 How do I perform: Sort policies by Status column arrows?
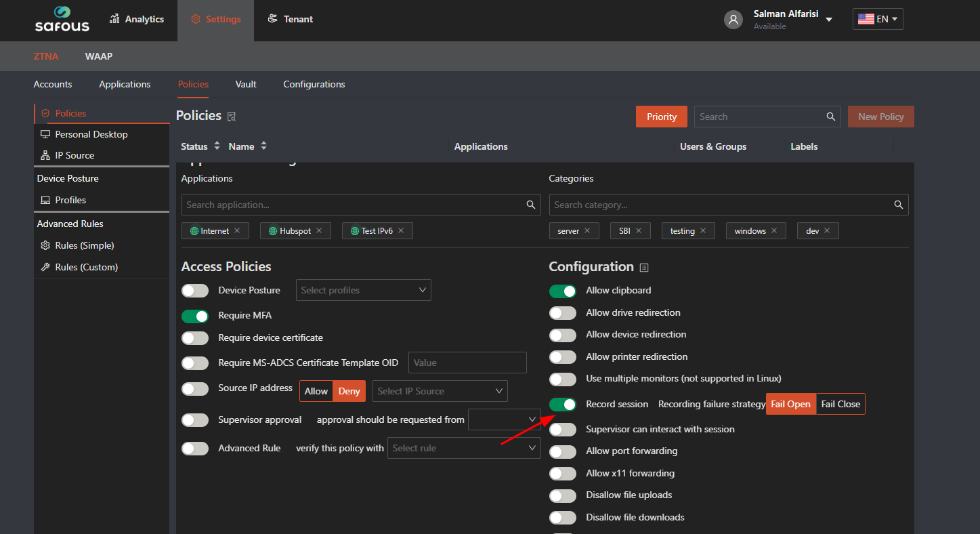tap(217, 146)
